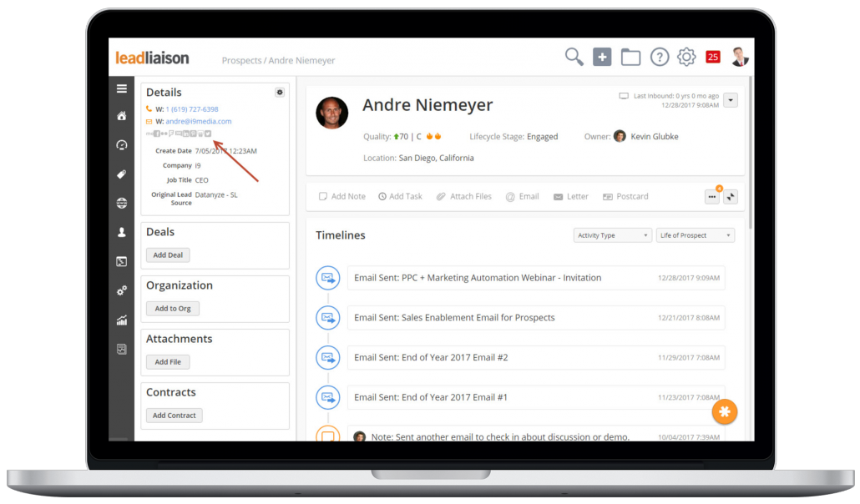Open the folder icon in header
This screenshot has width=860, height=504.
[x=630, y=57]
